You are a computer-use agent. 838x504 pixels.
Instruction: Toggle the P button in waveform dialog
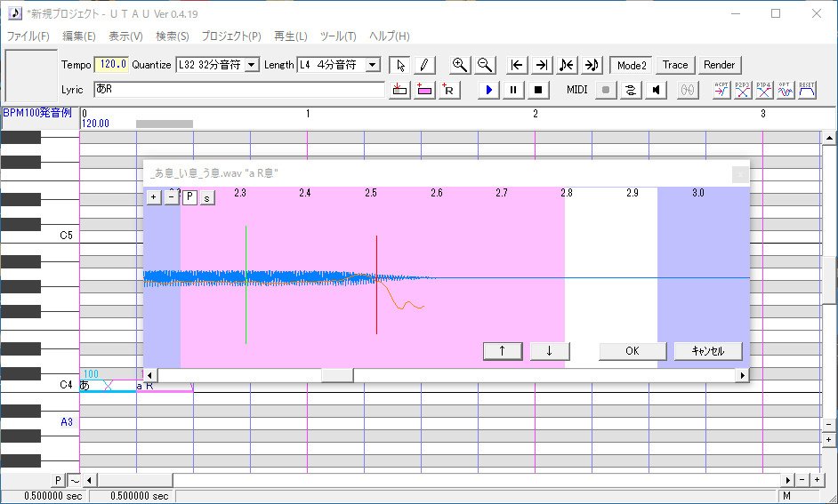click(x=189, y=197)
